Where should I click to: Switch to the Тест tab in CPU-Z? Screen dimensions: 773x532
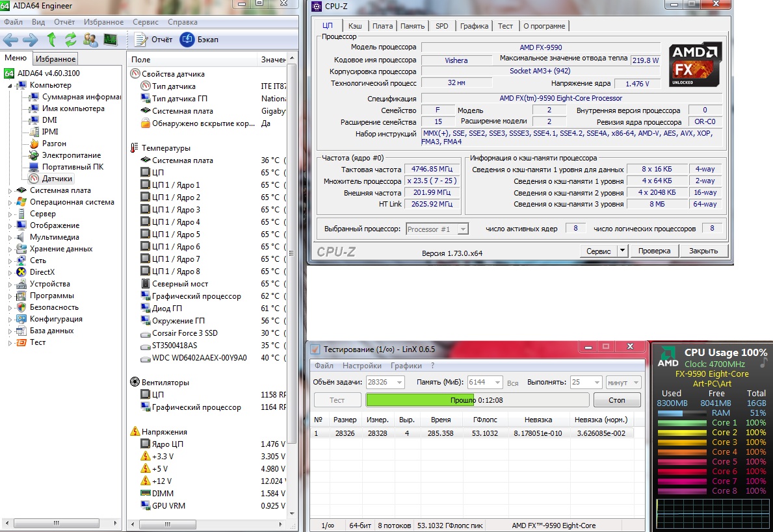coord(505,26)
